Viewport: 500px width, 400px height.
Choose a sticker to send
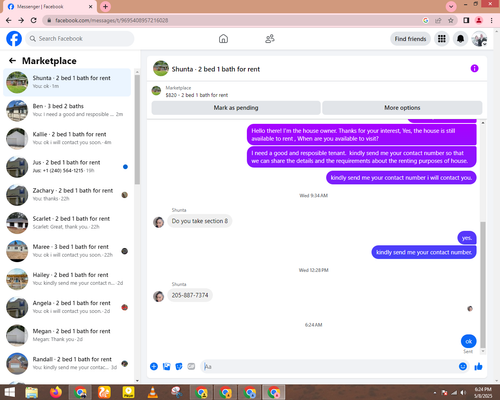click(x=179, y=367)
